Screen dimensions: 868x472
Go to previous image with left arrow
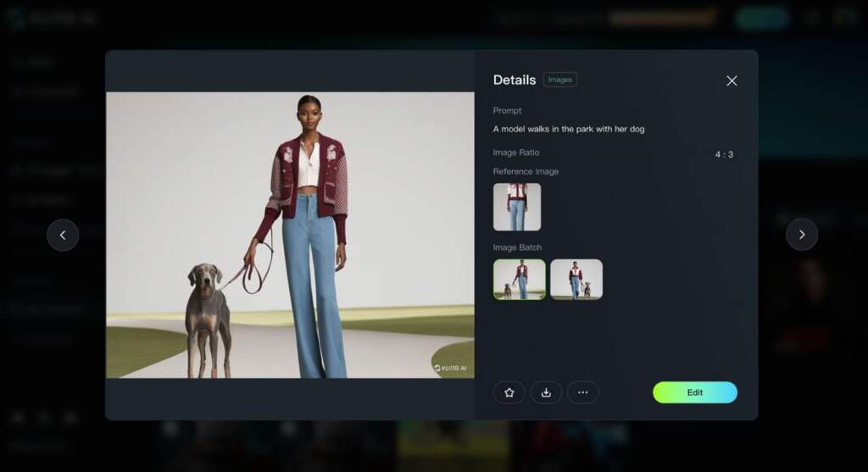tap(63, 236)
